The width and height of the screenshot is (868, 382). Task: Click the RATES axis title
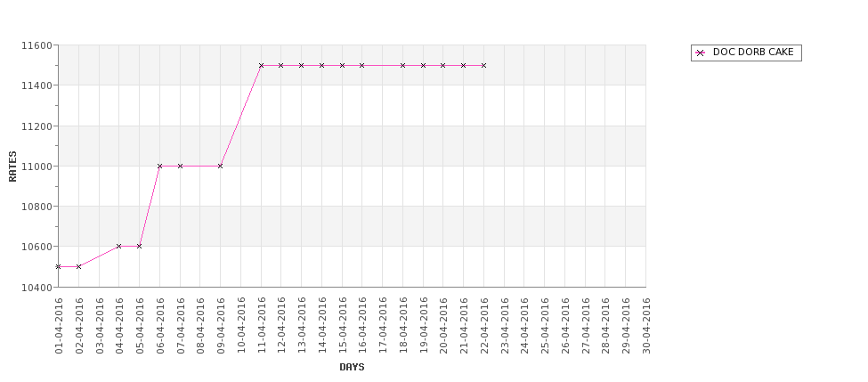[12, 167]
